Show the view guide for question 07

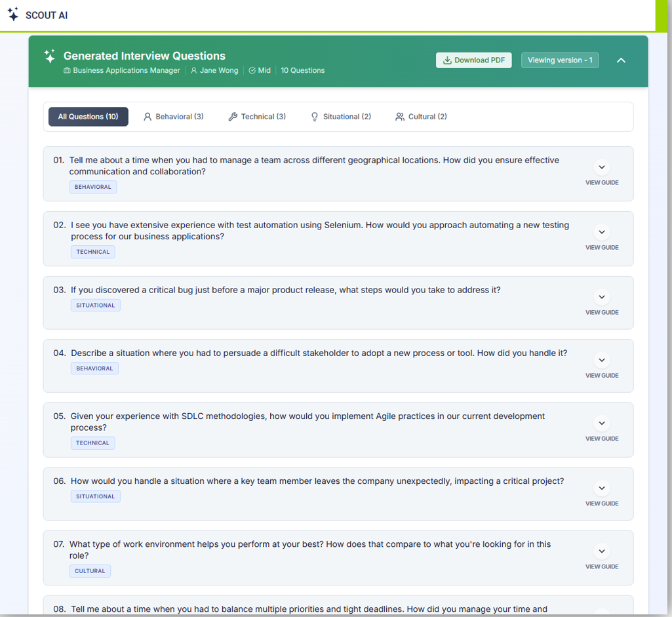tap(601, 551)
